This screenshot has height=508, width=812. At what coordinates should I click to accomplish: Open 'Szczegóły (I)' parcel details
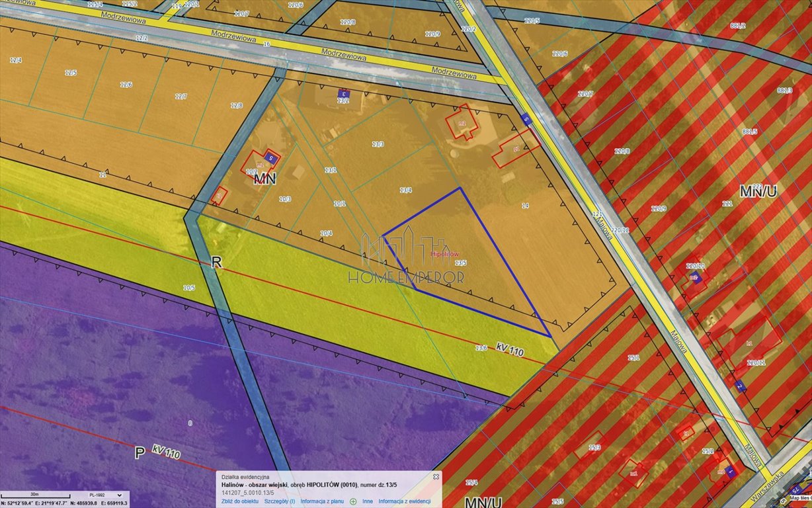click(280, 501)
